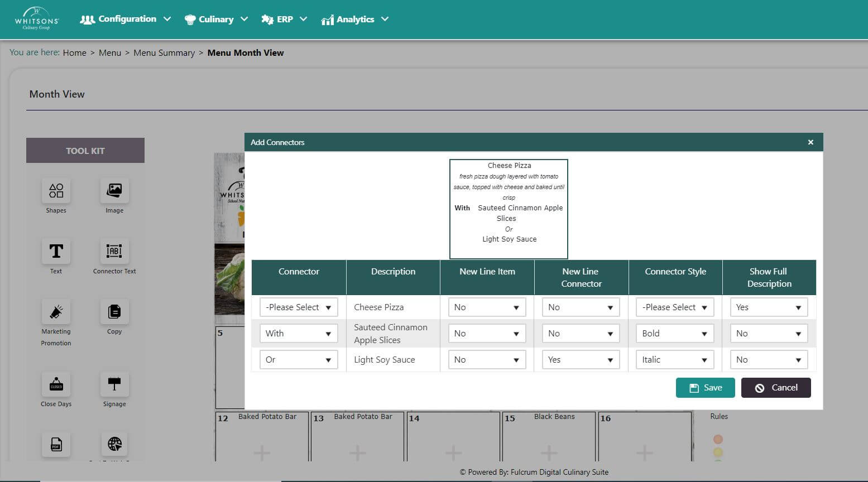868x482 pixels.
Task: Select the Text tool icon
Action: pos(56,252)
